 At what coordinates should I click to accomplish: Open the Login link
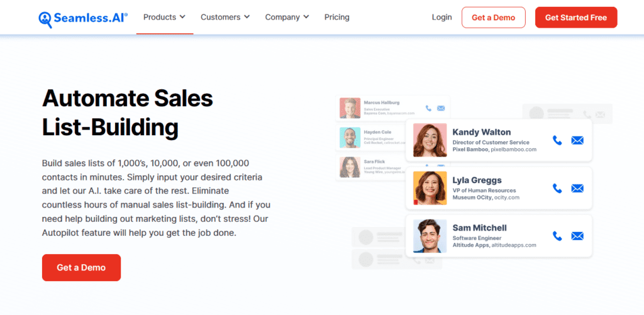coord(441,17)
